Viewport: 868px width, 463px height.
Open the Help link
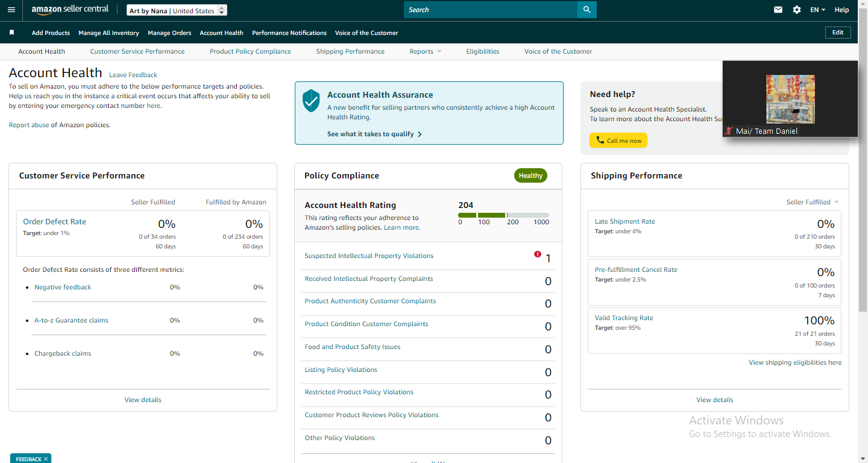841,10
